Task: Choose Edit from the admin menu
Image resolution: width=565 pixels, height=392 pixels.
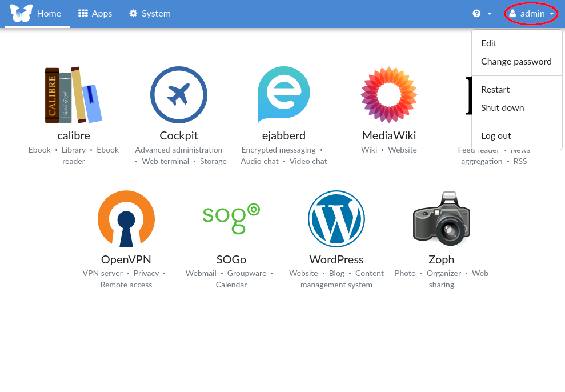Action: (489, 43)
